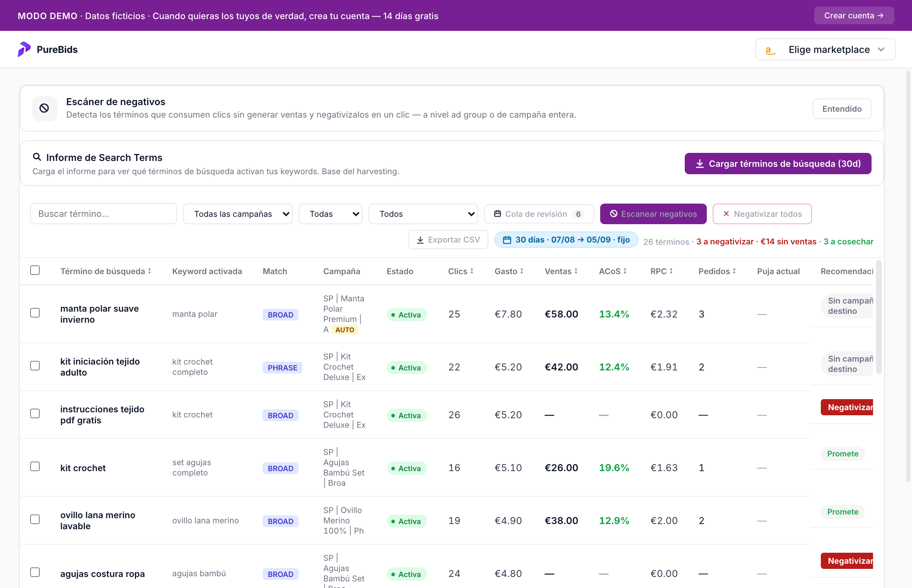Click the €58.00 sales value
Image resolution: width=912 pixels, height=588 pixels.
(x=561, y=314)
